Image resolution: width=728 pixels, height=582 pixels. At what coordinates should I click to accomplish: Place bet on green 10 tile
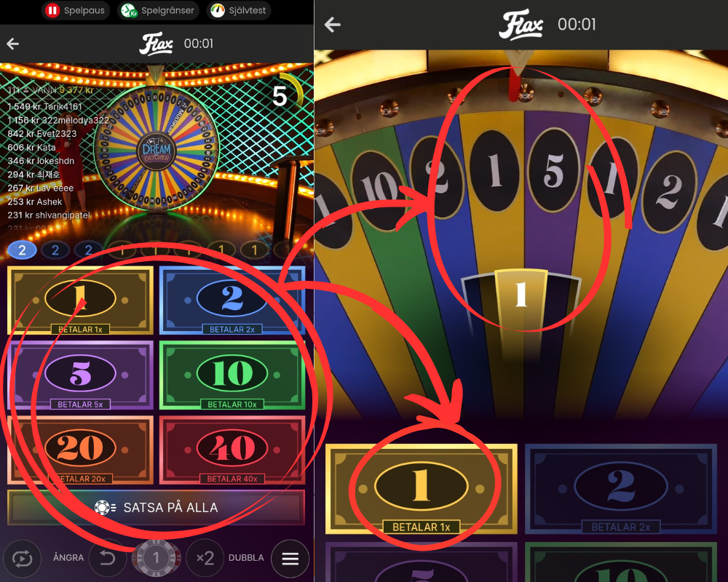coord(232,375)
